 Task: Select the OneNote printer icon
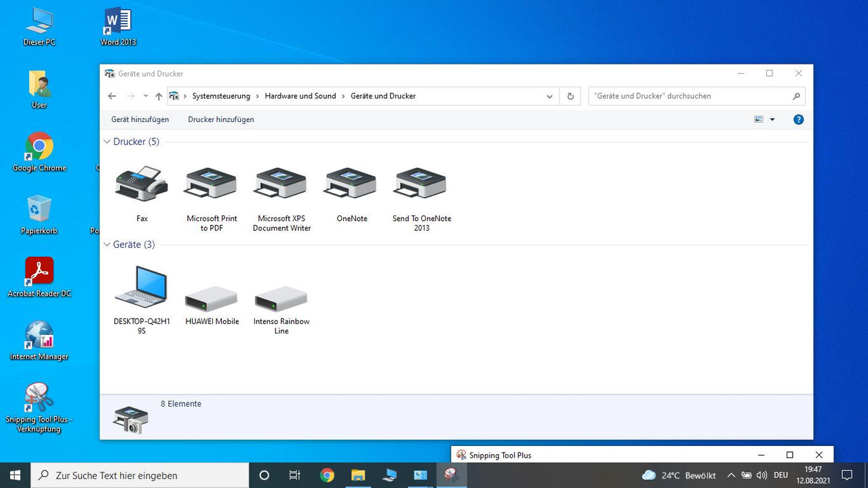(351, 184)
